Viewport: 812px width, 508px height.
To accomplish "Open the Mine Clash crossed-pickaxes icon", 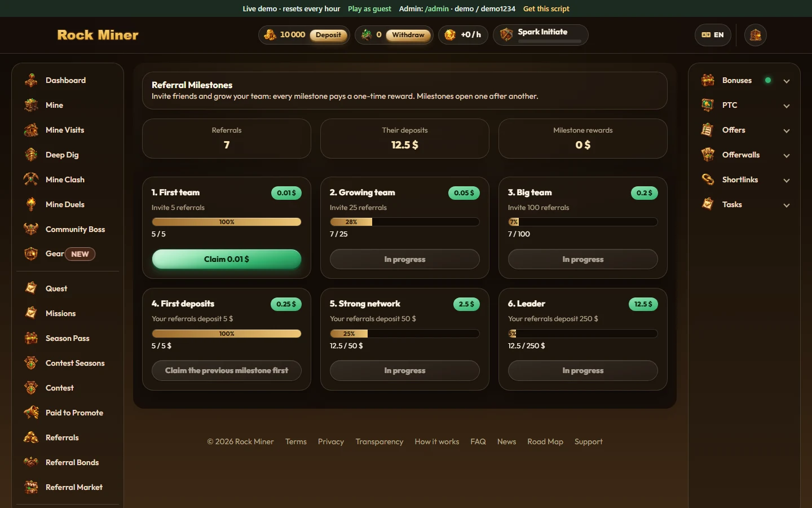I will click(x=31, y=179).
